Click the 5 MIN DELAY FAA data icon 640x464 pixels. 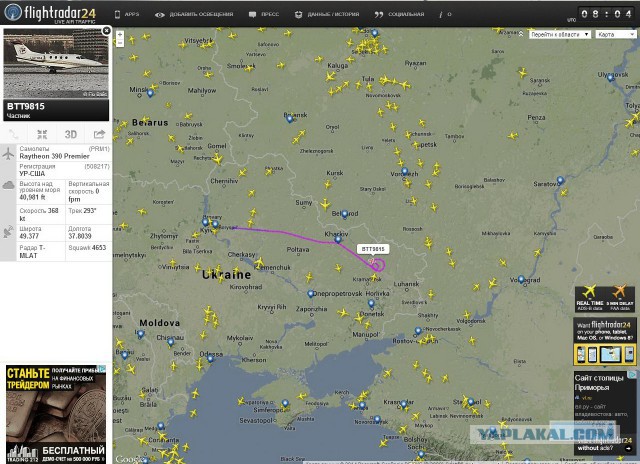pos(620,298)
